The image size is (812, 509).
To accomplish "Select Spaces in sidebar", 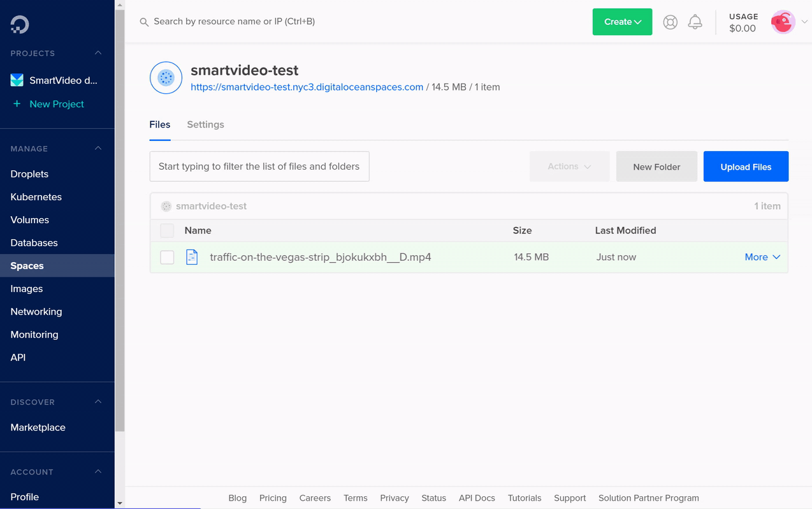I will click(57, 265).
